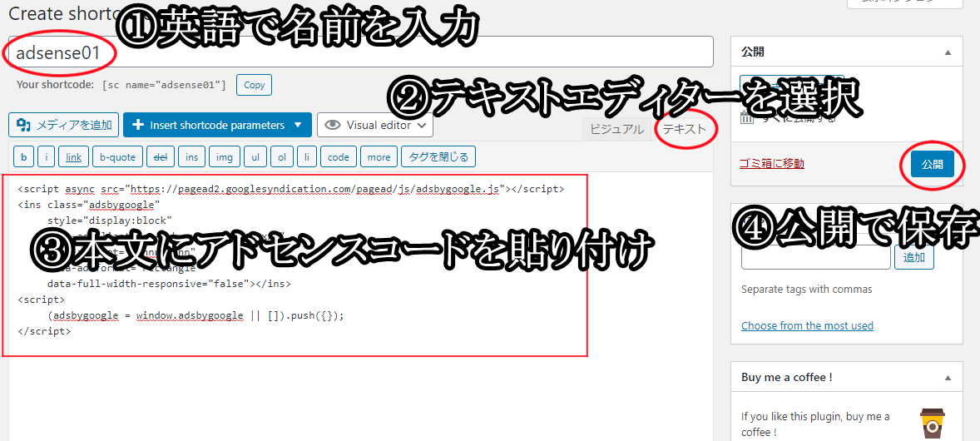The height and width of the screenshot is (441, 980).
Task: Click the media icon in メディアを追加
Action: (24, 125)
